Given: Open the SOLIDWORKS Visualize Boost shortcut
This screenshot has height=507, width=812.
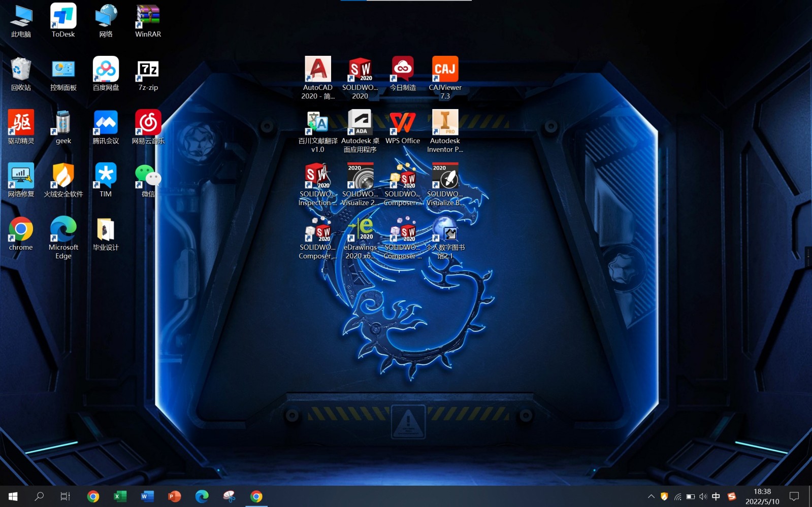Looking at the screenshot, I should coord(445,185).
